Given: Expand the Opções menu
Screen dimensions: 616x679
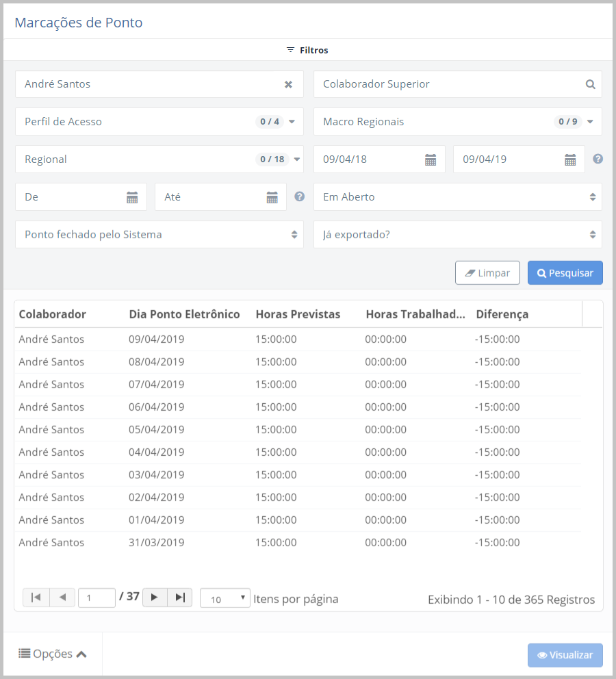Looking at the screenshot, I should point(53,654).
